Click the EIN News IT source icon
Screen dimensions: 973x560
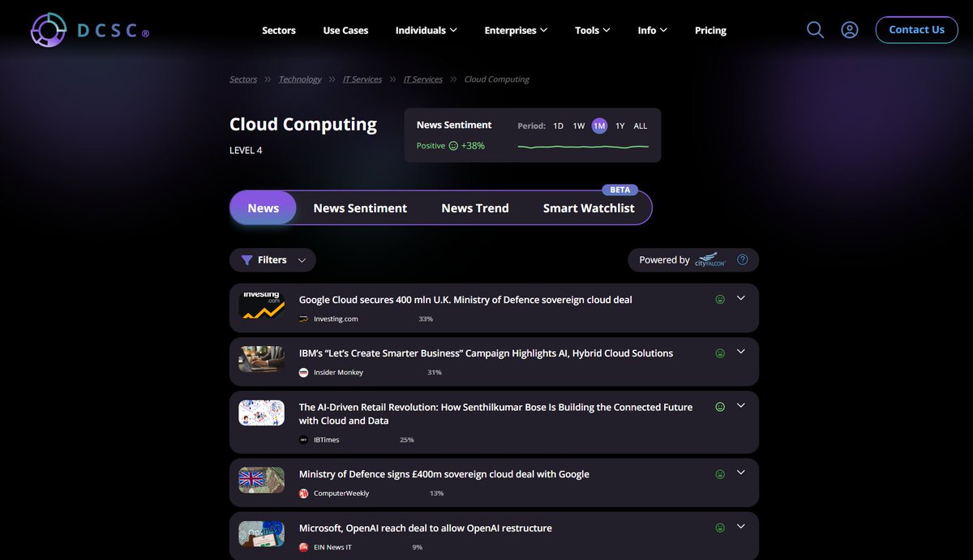point(303,547)
